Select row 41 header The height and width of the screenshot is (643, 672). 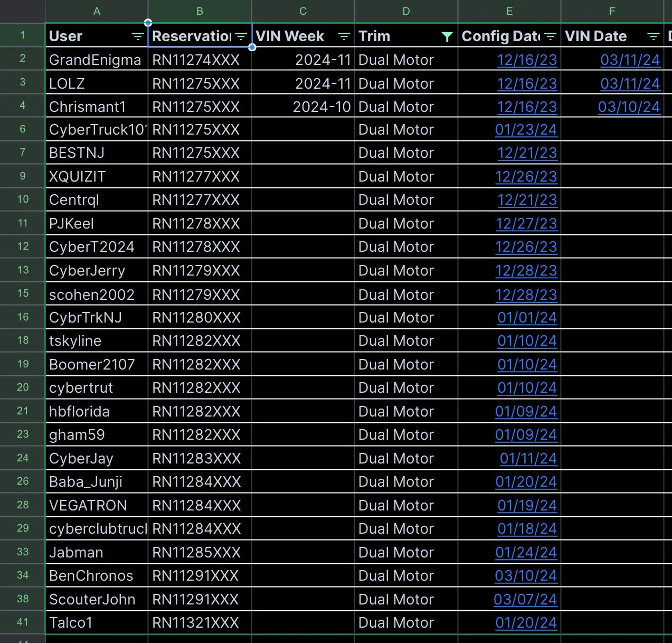click(23, 622)
